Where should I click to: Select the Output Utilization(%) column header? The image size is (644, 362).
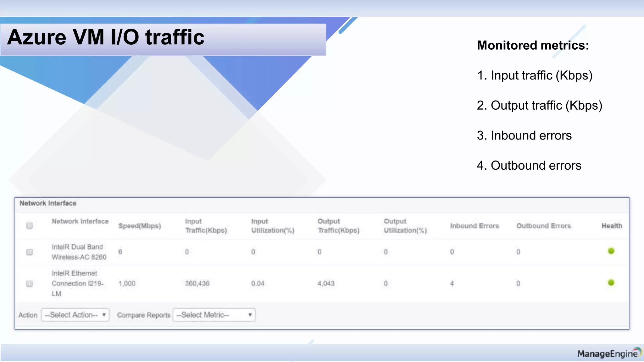pyautogui.click(x=405, y=226)
